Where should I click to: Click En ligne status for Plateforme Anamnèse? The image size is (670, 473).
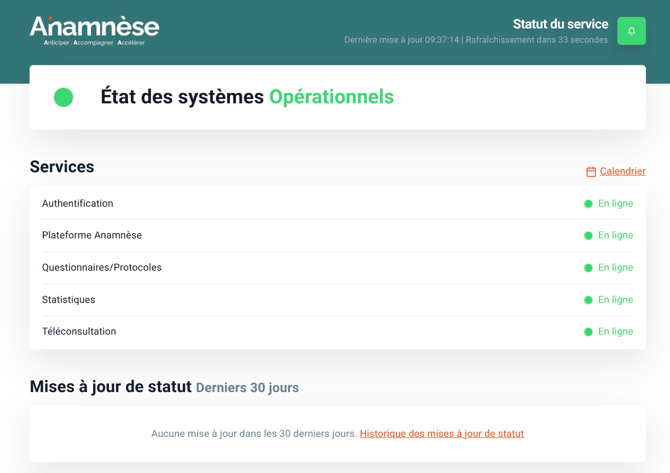click(608, 235)
